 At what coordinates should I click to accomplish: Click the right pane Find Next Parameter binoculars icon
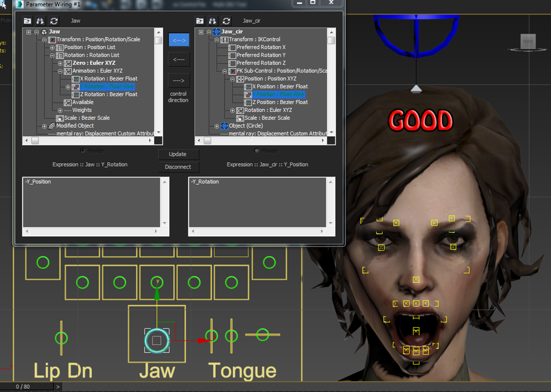click(x=213, y=21)
